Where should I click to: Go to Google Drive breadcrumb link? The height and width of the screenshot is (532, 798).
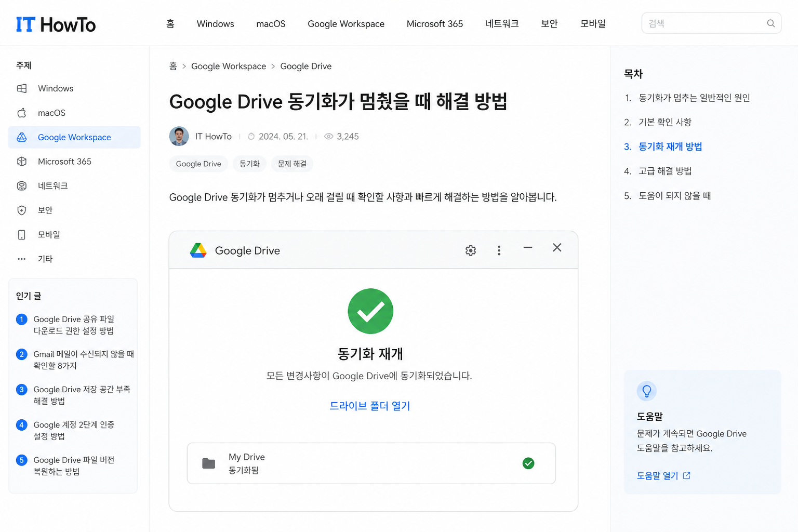pos(306,66)
